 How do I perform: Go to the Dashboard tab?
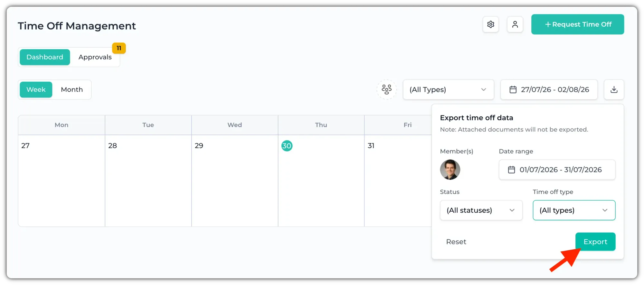(x=45, y=57)
